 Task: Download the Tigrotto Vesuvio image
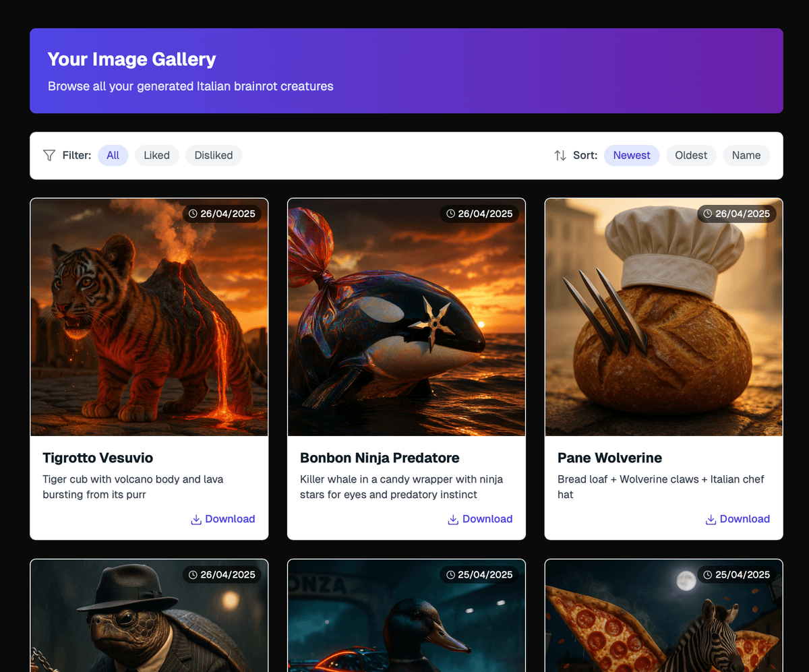pyautogui.click(x=229, y=519)
